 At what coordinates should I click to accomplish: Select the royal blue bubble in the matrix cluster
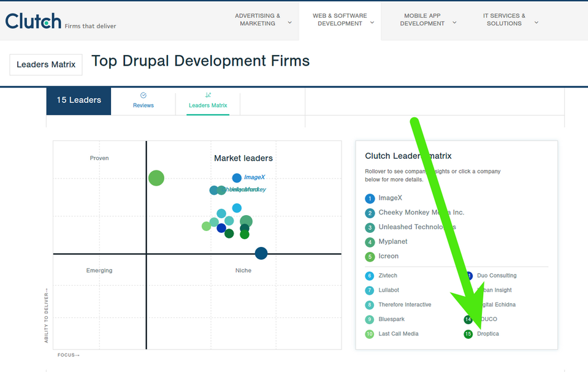[x=221, y=227]
